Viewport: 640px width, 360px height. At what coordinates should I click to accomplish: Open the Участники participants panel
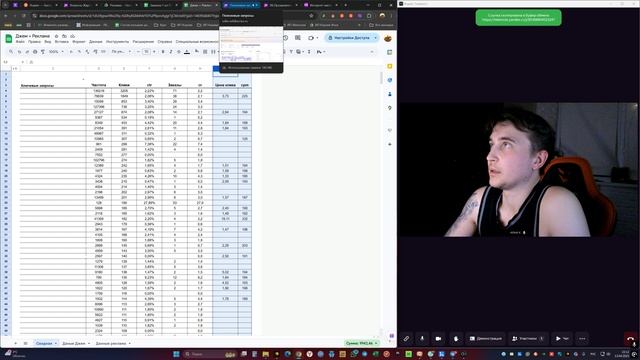[528, 338]
